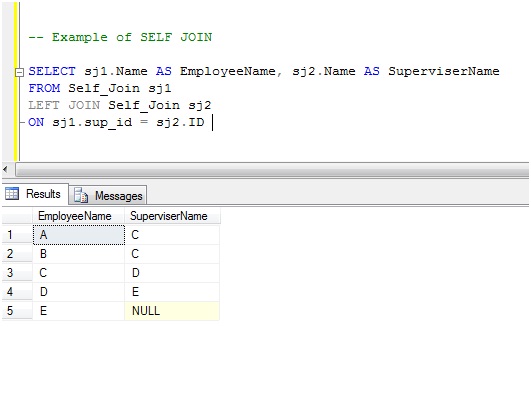Image resolution: width=531 pixels, height=397 pixels.
Task: Select row header number 2
Action: (17, 254)
